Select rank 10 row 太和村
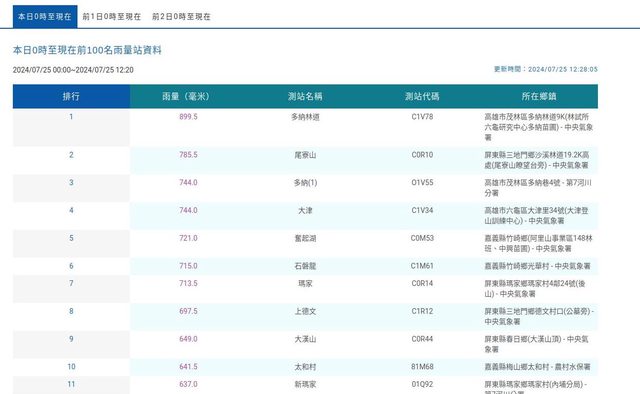 (305, 367)
